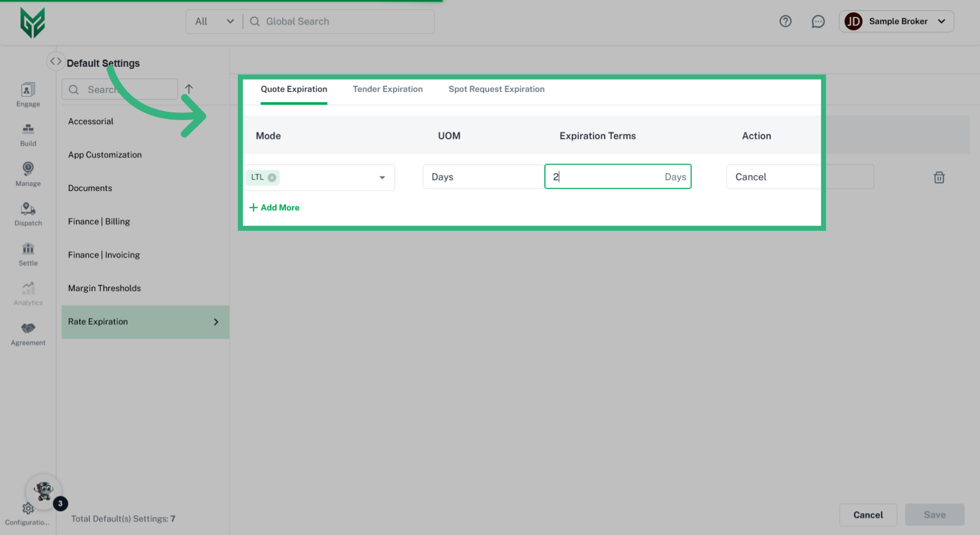
Task: Open the Configuration gear at bottom left
Action: point(28,508)
